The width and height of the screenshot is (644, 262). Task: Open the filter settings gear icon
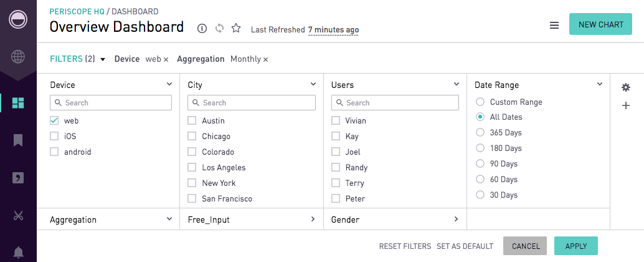[625, 87]
